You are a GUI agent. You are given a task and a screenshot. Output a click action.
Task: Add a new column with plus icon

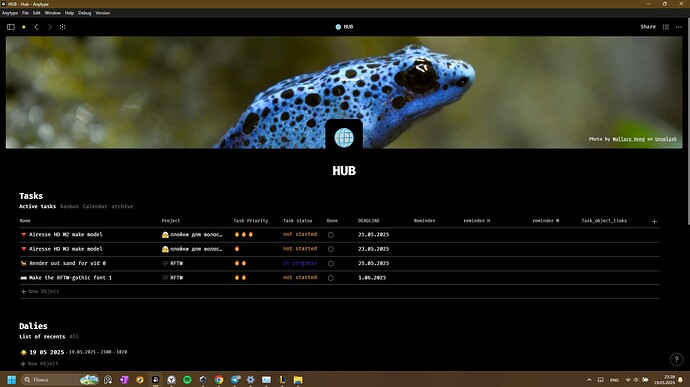tap(654, 221)
